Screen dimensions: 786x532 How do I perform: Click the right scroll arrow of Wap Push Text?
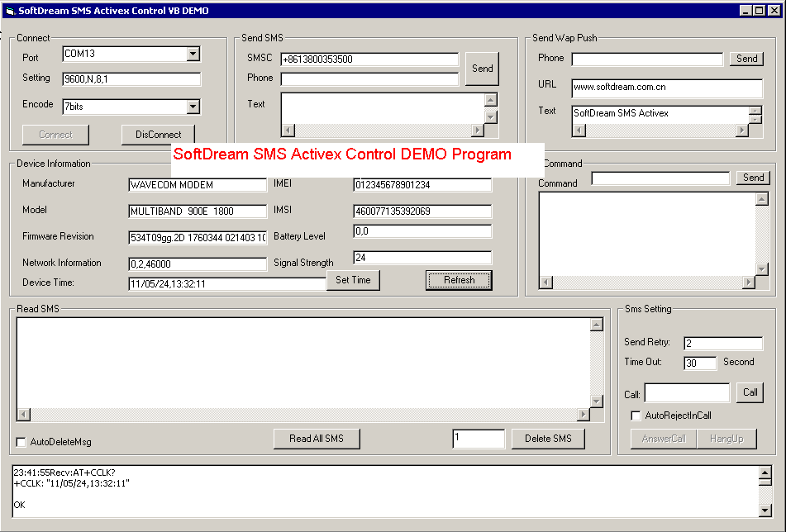(742, 131)
